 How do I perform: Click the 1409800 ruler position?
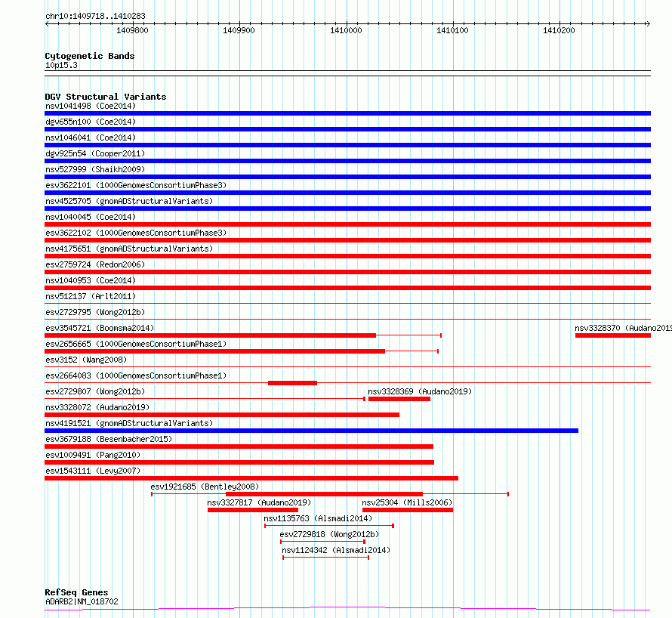132,30
